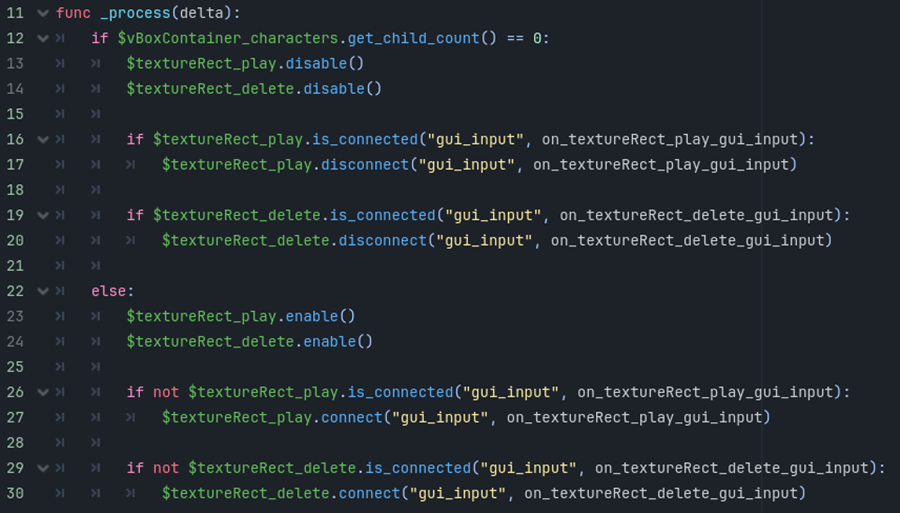Click connect on line 27
This screenshot has height=513, width=900.
click(x=352, y=418)
